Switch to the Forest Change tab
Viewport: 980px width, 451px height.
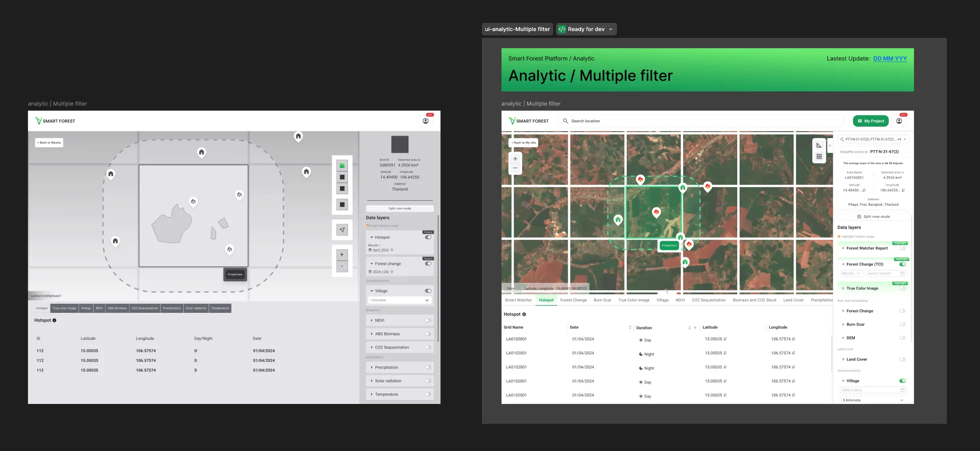[x=574, y=300]
